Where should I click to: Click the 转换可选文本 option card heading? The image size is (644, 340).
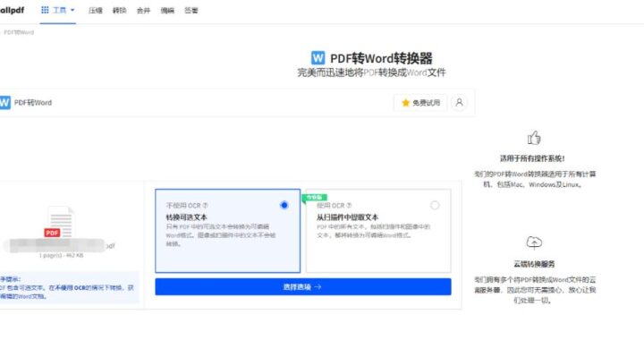pos(186,217)
